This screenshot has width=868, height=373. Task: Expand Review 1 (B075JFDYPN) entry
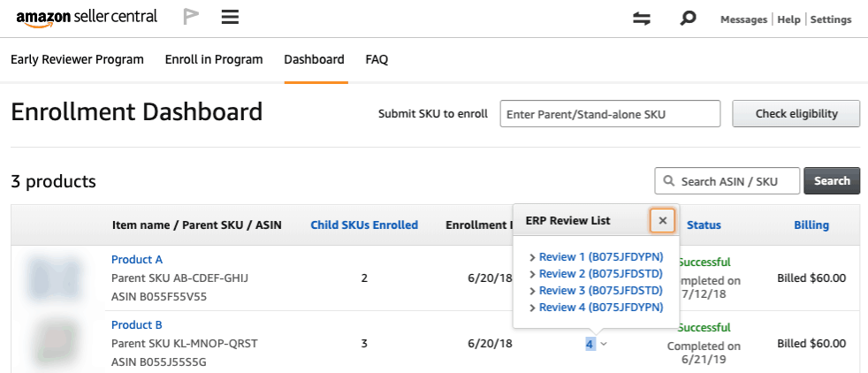(x=596, y=257)
